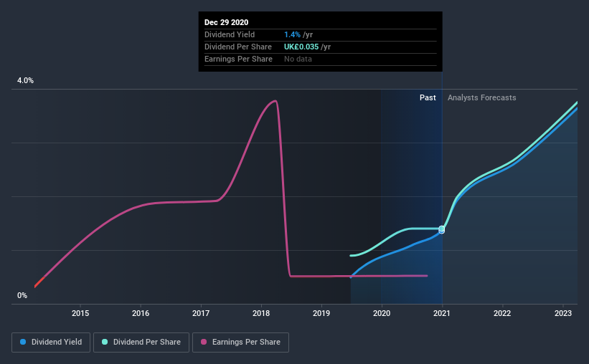The width and height of the screenshot is (589, 364).
Task: Click the 4.0% y-axis label
Action: tap(25, 80)
